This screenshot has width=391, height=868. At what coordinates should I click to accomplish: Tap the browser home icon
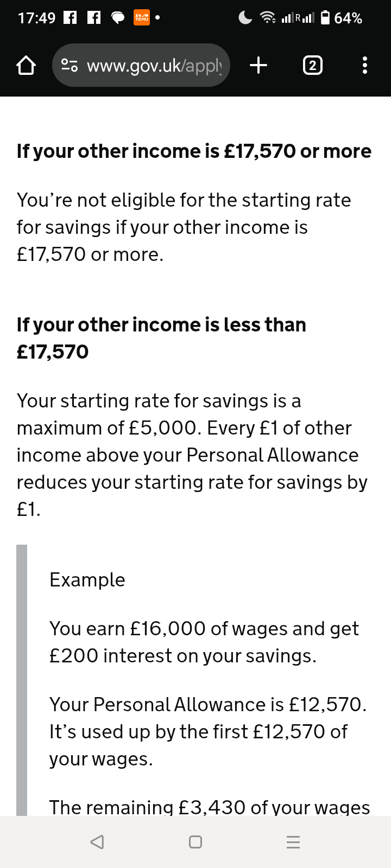(26, 66)
